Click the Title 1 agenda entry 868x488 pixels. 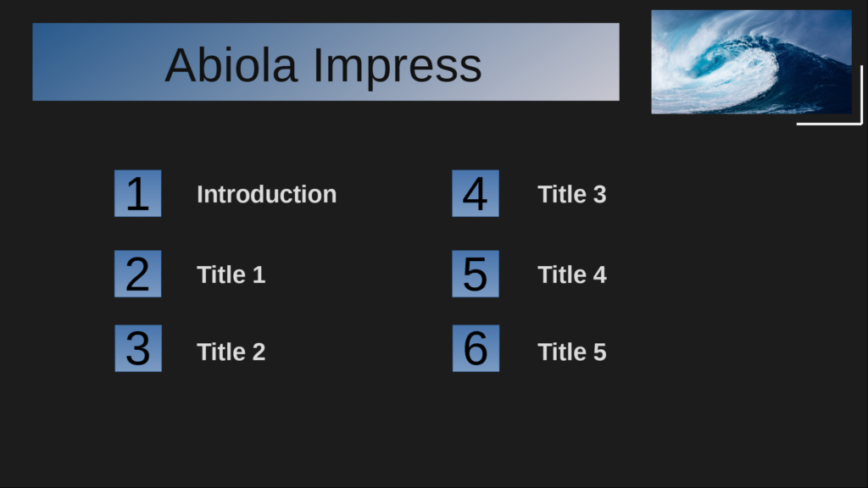coord(231,274)
